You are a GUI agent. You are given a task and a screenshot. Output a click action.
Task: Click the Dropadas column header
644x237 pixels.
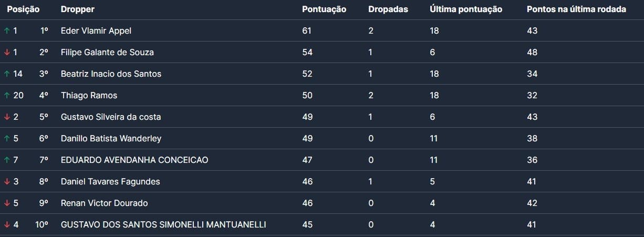[x=388, y=9]
